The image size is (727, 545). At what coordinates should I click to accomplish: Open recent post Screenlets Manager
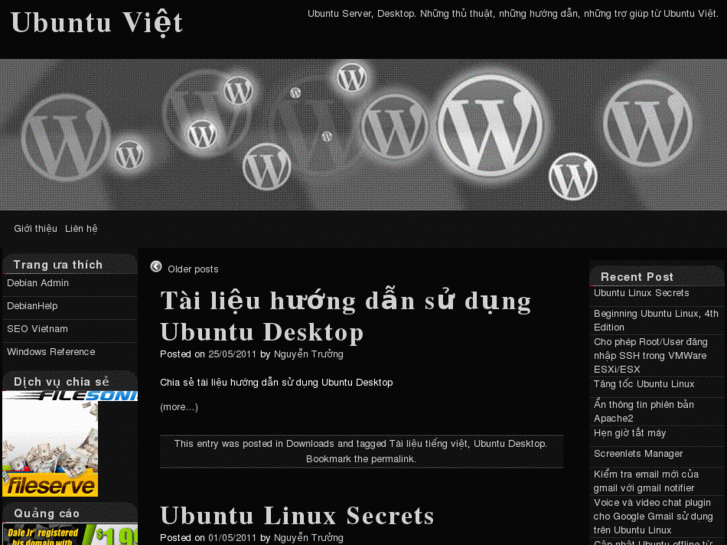coord(638,454)
